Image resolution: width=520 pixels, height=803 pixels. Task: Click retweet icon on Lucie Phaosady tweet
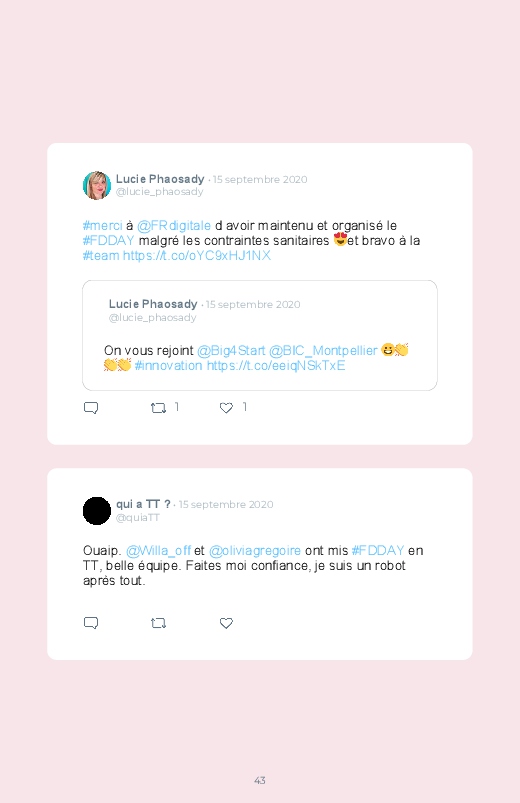[x=158, y=408]
